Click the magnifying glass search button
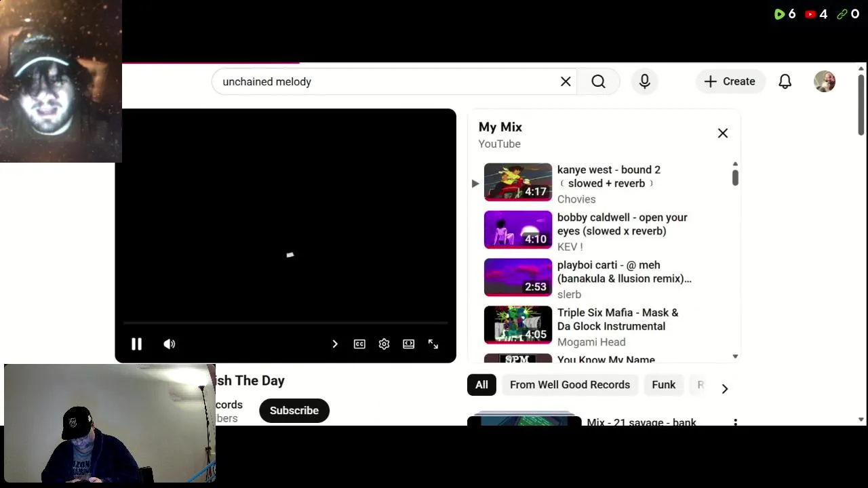This screenshot has width=868, height=488. coord(598,81)
